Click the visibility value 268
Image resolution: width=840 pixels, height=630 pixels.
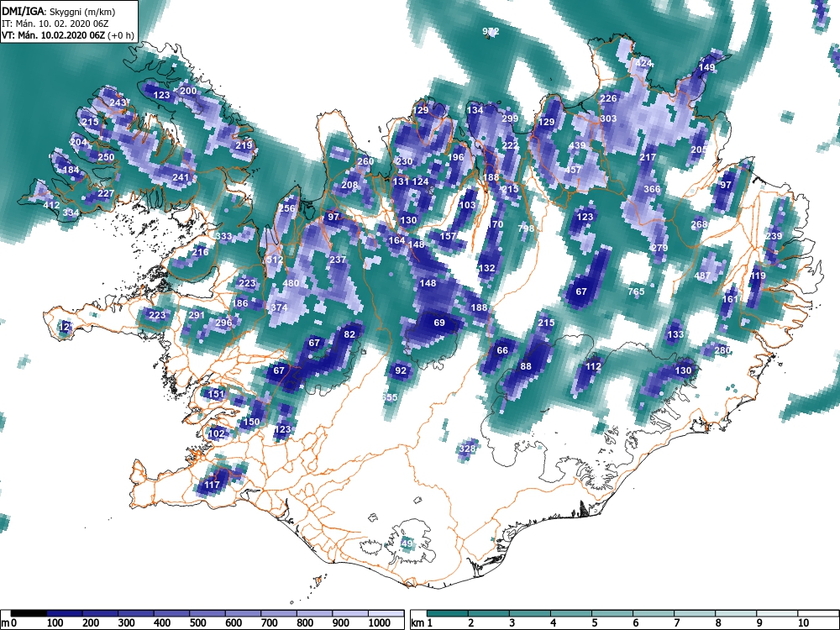699,224
